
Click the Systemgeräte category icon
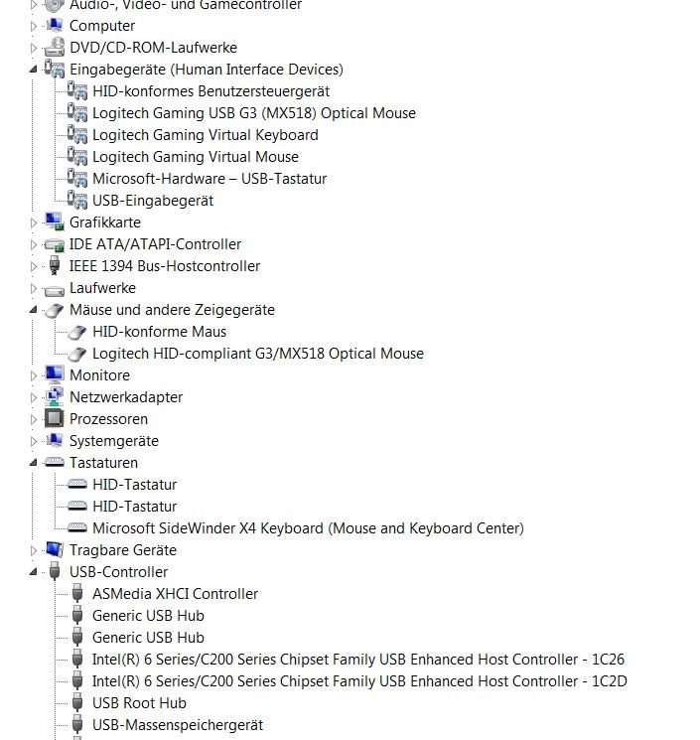tap(55, 440)
